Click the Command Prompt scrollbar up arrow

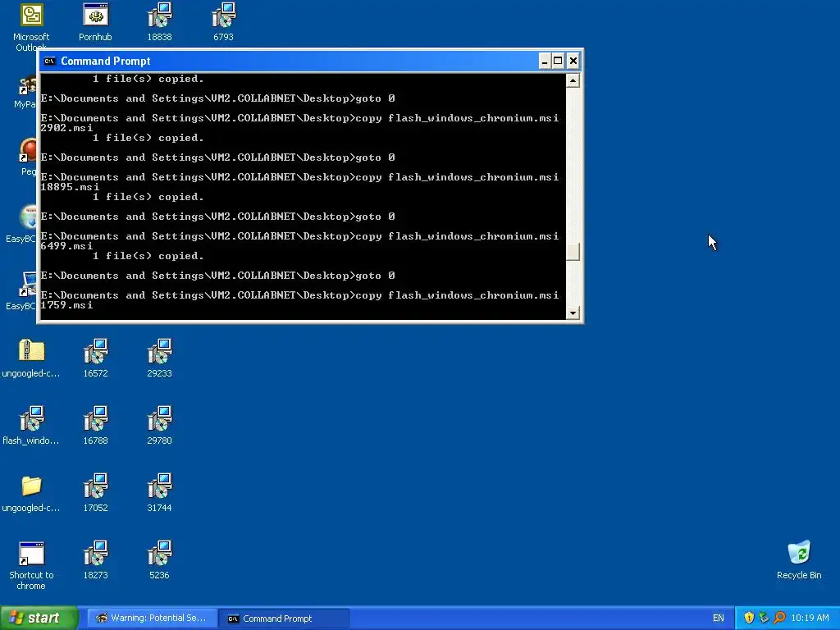[573, 80]
